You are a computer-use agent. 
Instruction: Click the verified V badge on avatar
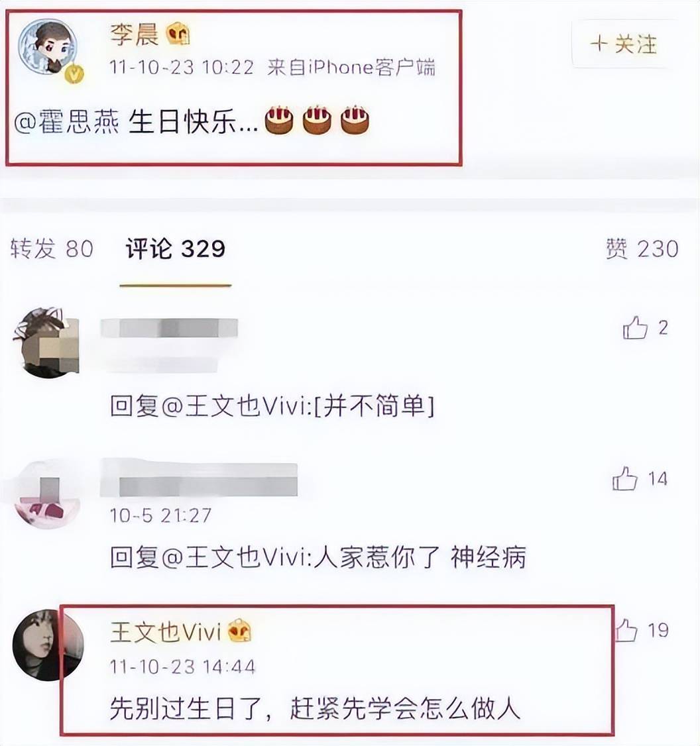[74, 74]
